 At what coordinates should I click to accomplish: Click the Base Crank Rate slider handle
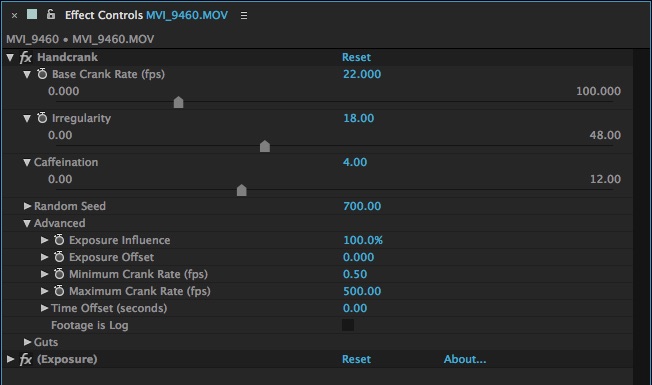pyautogui.click(x=178, y=102)
